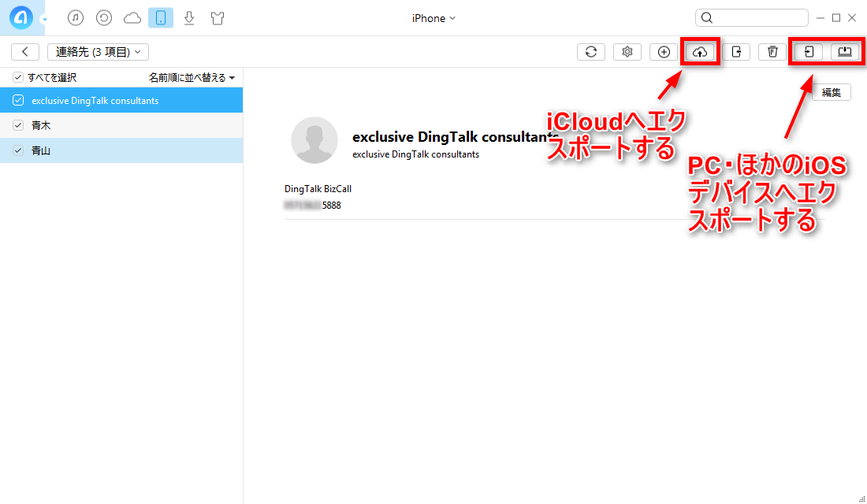The width and height of the screenshot is (867, 504).
Task: Open the settings gear in the toolbar
Action: [627, 51]
